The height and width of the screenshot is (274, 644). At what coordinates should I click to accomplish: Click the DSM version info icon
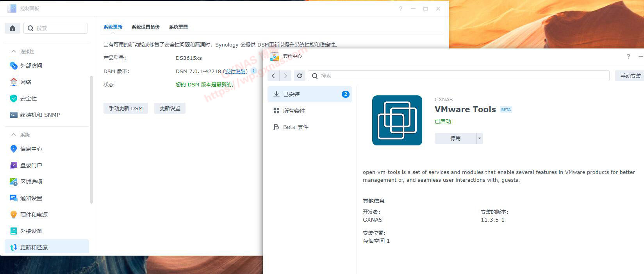pyautogui.click(x=254, y=71)
